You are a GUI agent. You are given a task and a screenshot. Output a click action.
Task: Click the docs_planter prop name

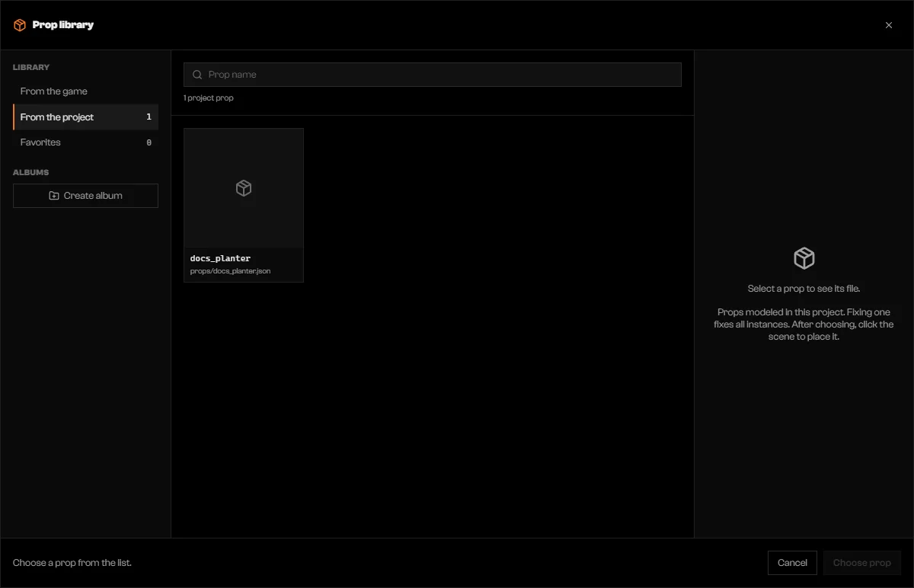(220, 259)
